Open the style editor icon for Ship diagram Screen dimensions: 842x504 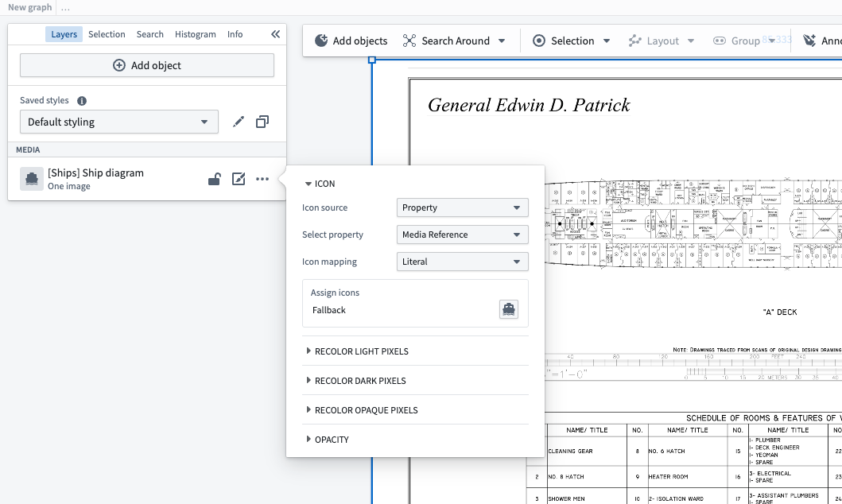point(239,180)
